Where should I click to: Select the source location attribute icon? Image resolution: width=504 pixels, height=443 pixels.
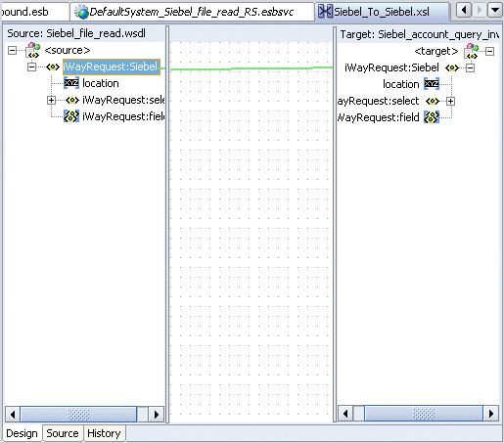[71, 83]
